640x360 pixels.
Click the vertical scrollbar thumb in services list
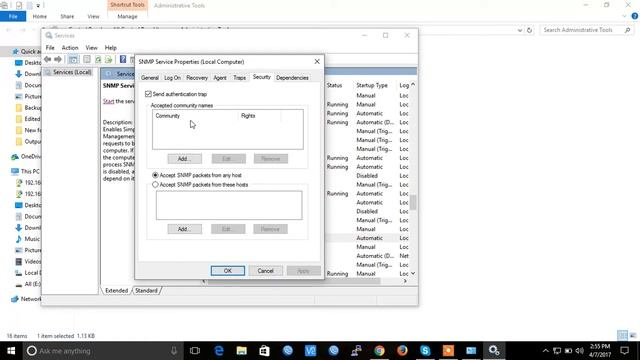[413, 202]
